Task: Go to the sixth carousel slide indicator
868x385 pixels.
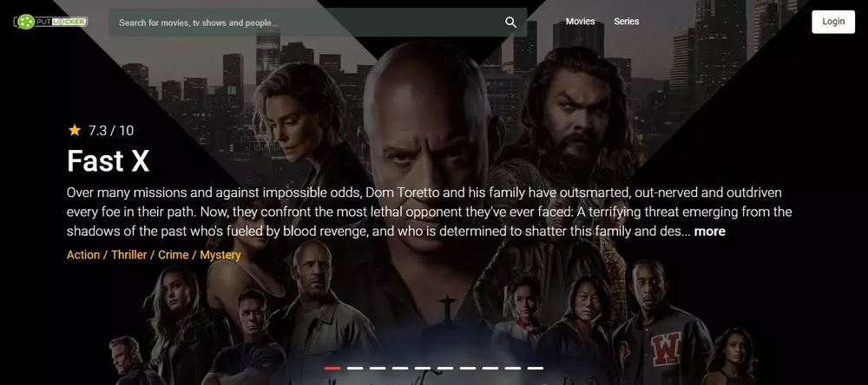Action: (445, 368)
